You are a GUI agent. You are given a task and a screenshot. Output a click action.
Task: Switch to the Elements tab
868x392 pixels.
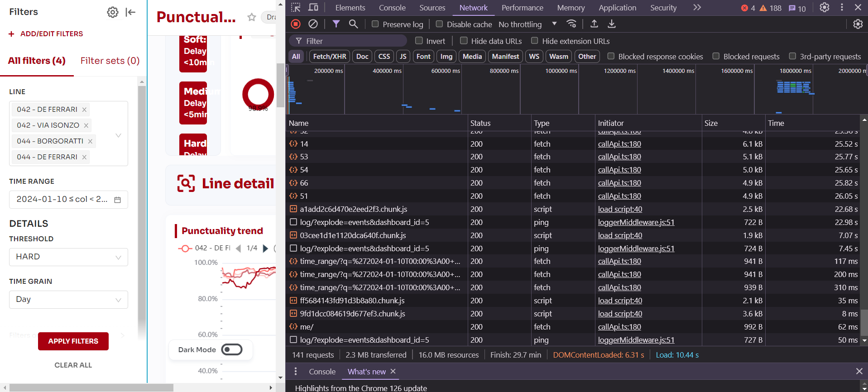pos(350,8)
